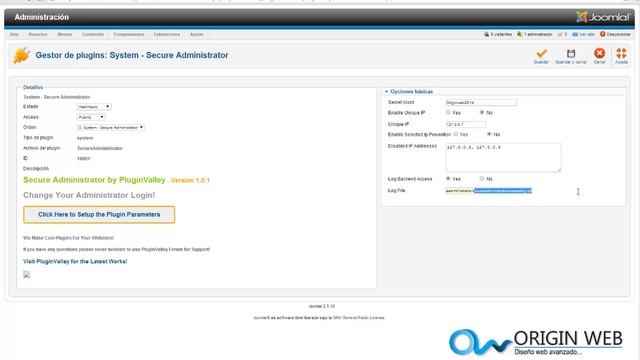Click the Administración header title
The height and width of the screenshot is (360, 640).
[42, 17]
